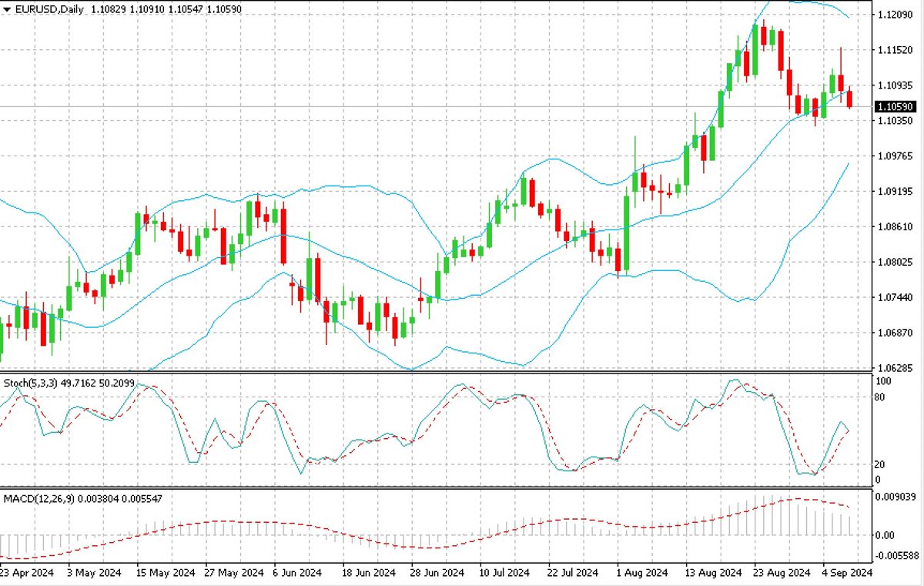
Task: Click the 1.10935 price axis label
Action: click(896, 85)
